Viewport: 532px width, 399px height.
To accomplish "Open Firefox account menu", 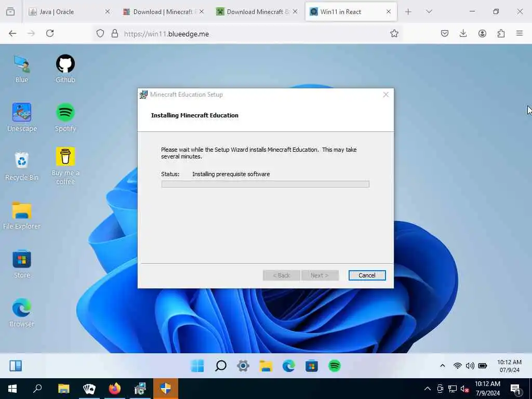I will pos(482,33).
